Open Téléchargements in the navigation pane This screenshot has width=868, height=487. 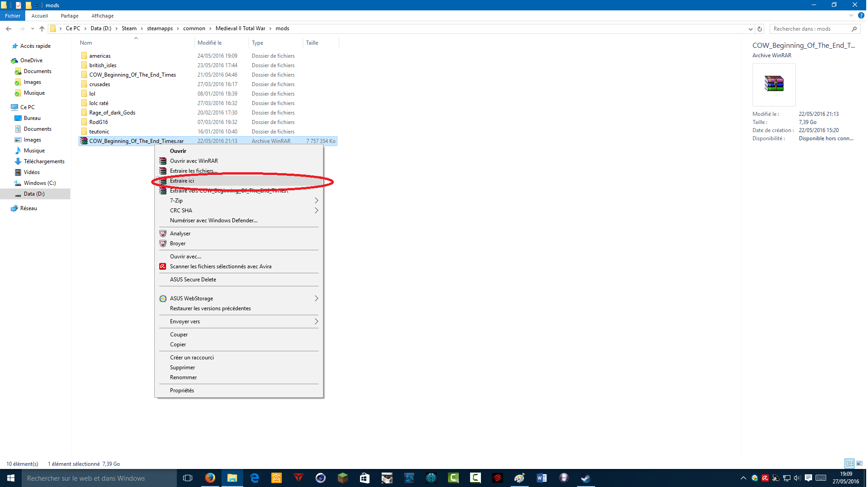[44, 161]
